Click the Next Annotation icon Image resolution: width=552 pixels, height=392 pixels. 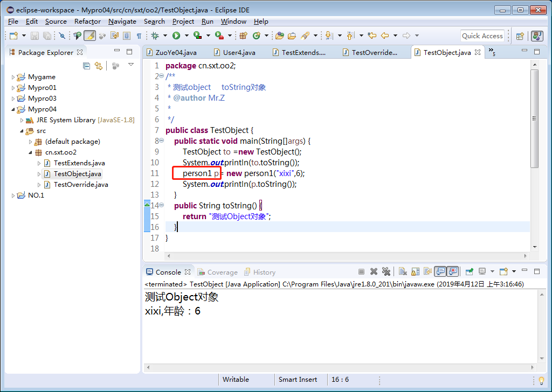coord(329,35)
